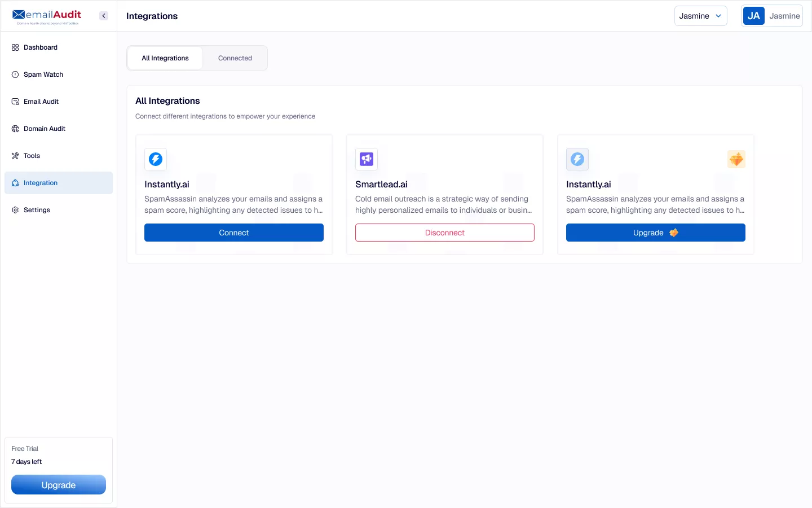Click the Spam Watch alert icon
The image size is (812, 508).
pyautogui.click(x=15, y=75)
